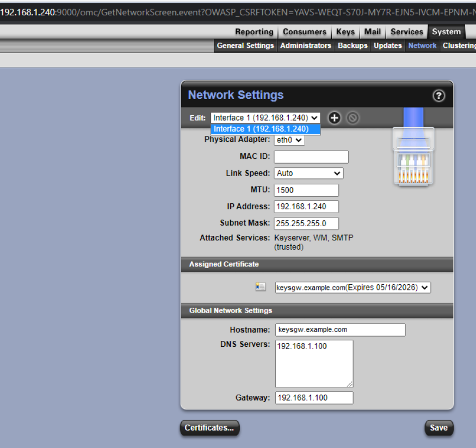This screenshot has width=476, height=448.
Task: Save the network settings
Action: click(439, 428)
